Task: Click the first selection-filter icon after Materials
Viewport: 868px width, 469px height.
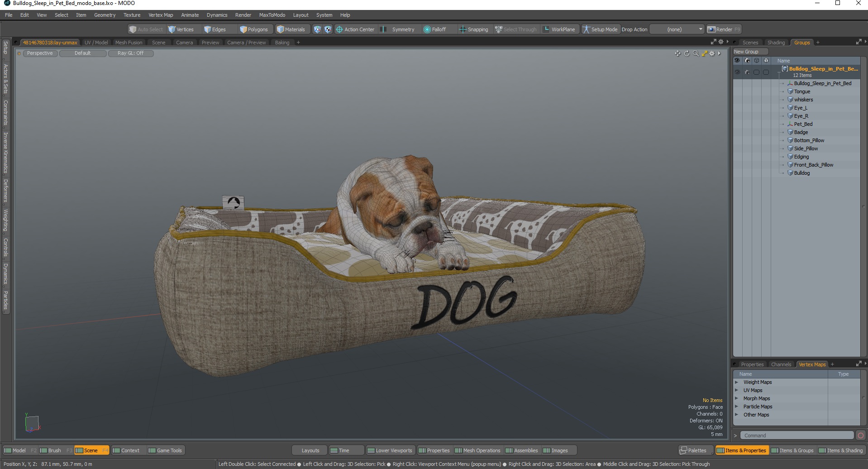Action: (317, 29)
